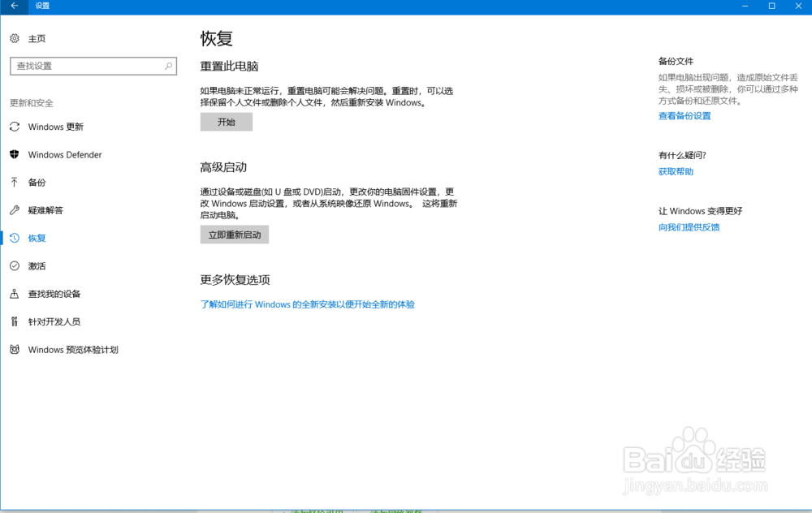Screen dimensions: 812x513
Task: Close the settings window
Action: [798, 6]
